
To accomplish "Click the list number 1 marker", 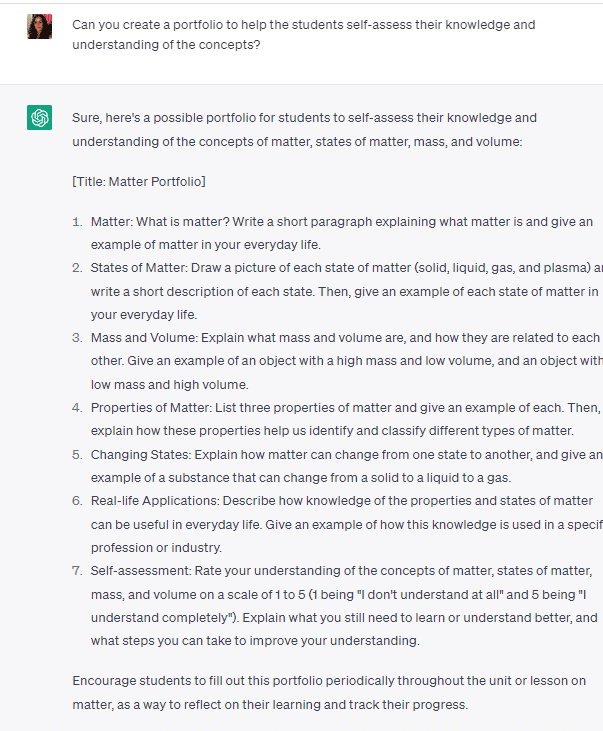I will (77, 221).
